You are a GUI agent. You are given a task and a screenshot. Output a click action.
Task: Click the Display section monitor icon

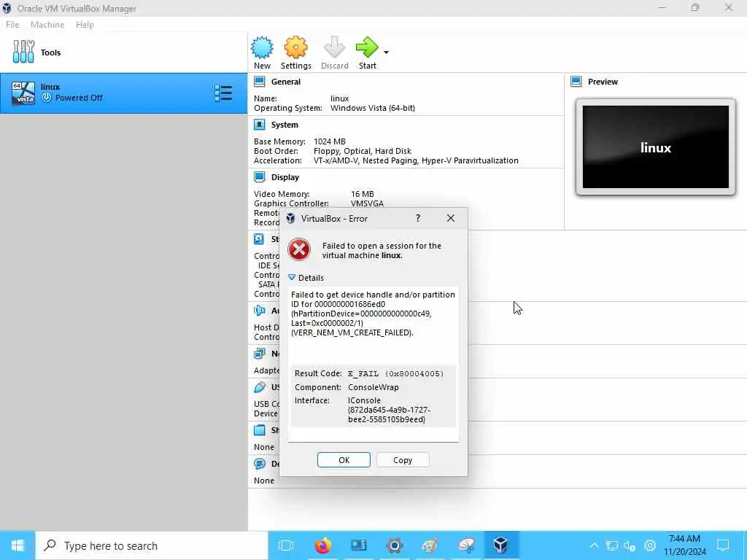pos(259,177)
